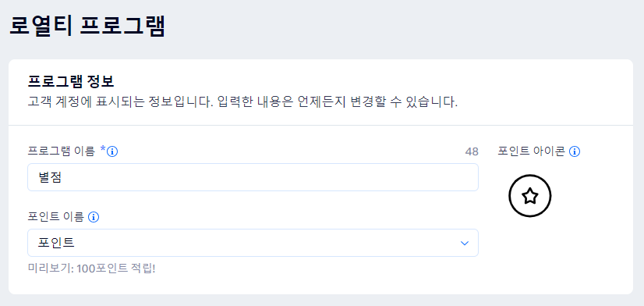Click the selected 포인트 value in the dropdown

[56, 243]
